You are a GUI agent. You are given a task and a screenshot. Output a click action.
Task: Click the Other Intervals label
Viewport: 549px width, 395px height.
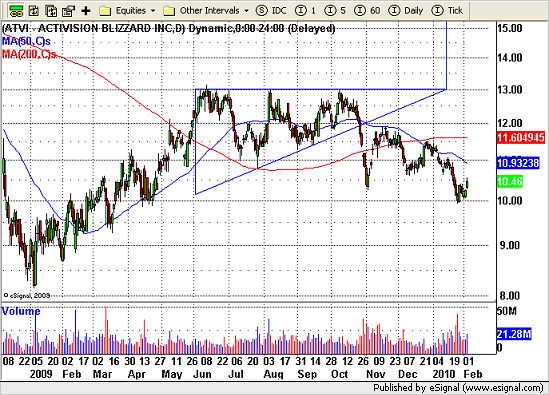click(x=209, y=11)
